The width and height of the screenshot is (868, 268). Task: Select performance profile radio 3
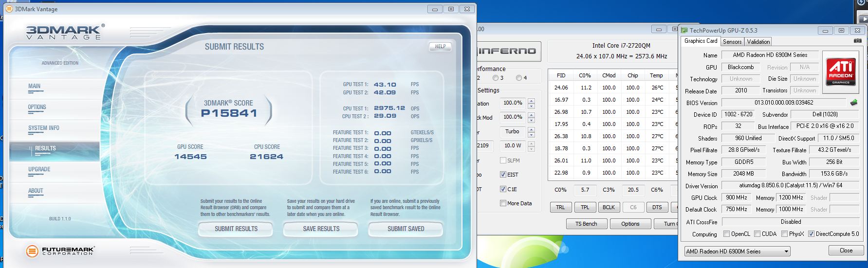click(495, 78)
